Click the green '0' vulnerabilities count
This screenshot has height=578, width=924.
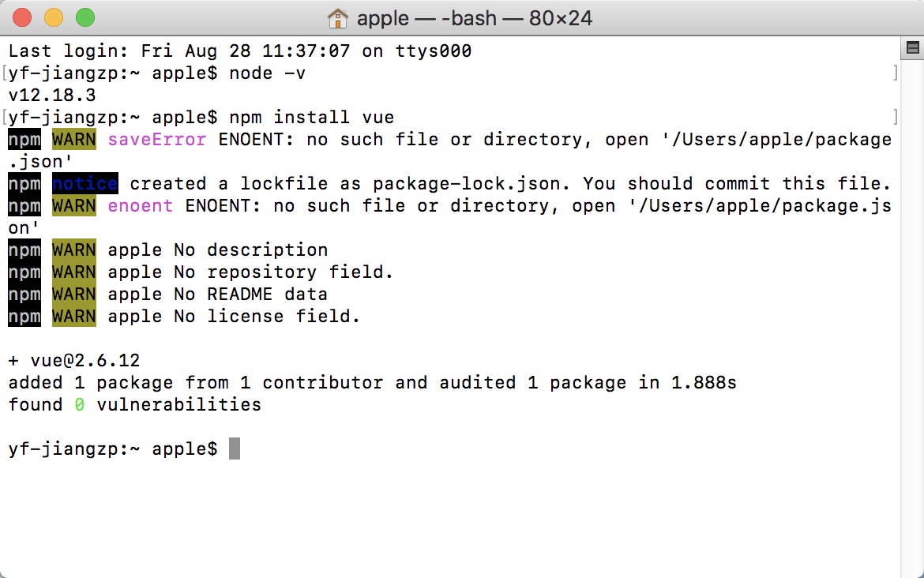[80, 405]
